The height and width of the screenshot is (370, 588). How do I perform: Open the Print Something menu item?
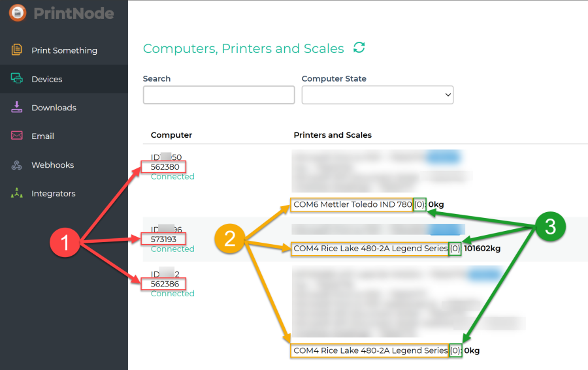tap(64, 50)
